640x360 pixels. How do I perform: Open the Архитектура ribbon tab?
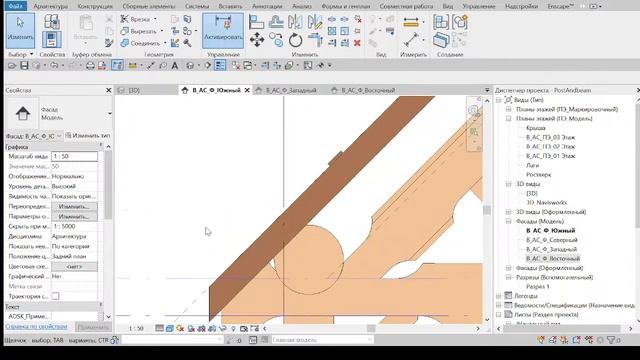[51, 6]
